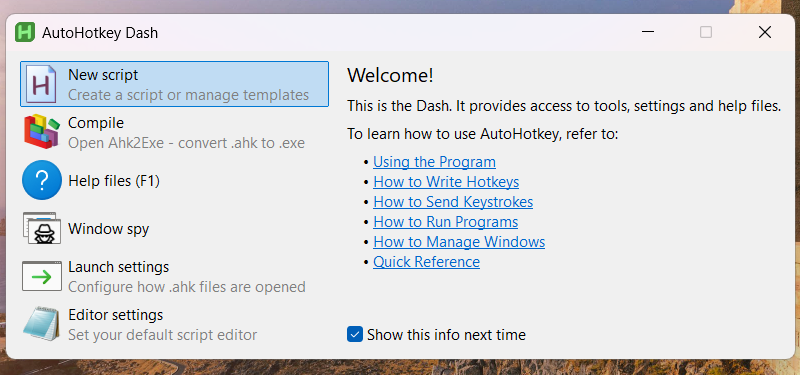The height and width of the screenshot is (375, 800).
Task: Open How to Run Programs link
Action: (x=445, y=222)
